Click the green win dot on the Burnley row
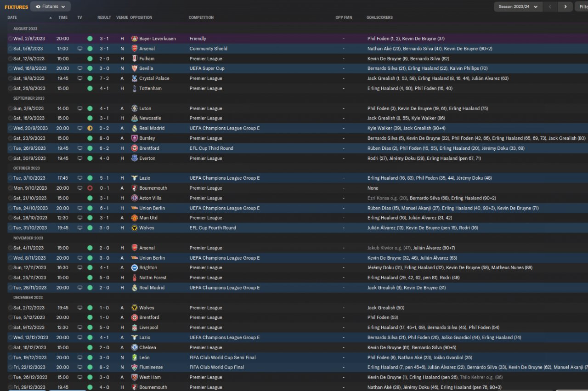Screen dimensions: 588x391 pyautogui.click(x=90, y=138)
